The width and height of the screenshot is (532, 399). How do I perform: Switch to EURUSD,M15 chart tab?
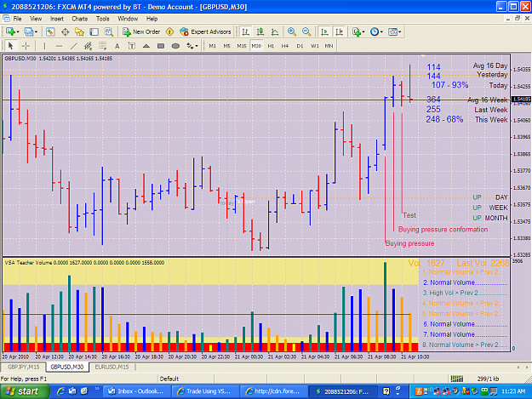[x=112, y=367]
